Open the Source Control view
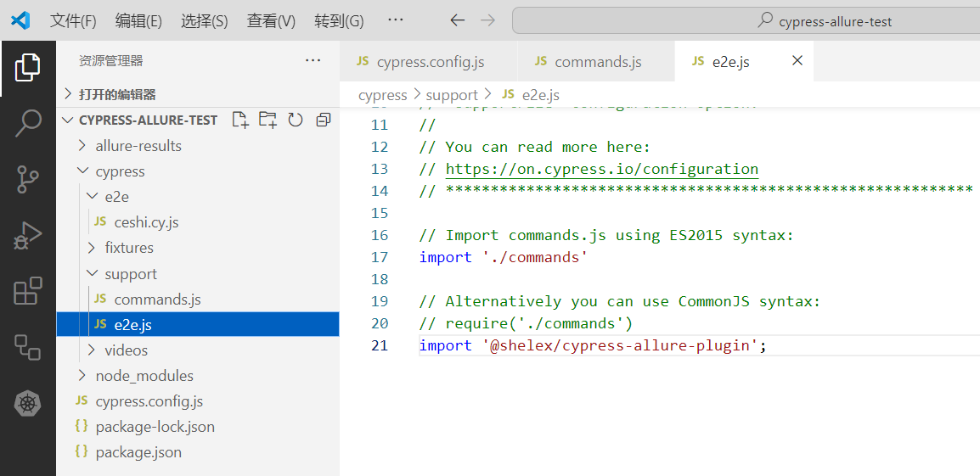Screen dimensions: 980x476 click(28, 179)
